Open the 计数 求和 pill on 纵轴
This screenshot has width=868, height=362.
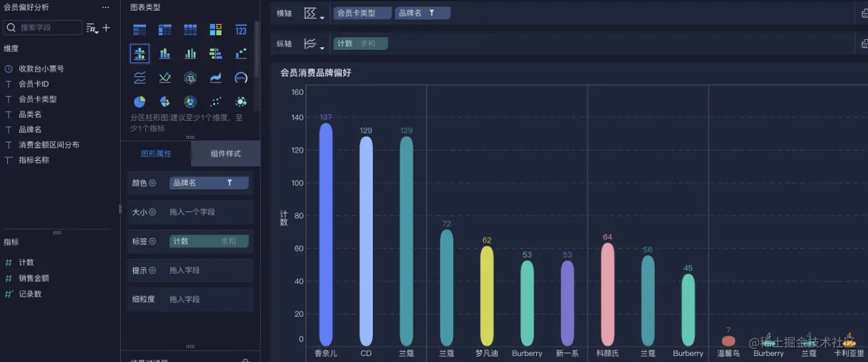coord(360,43)
